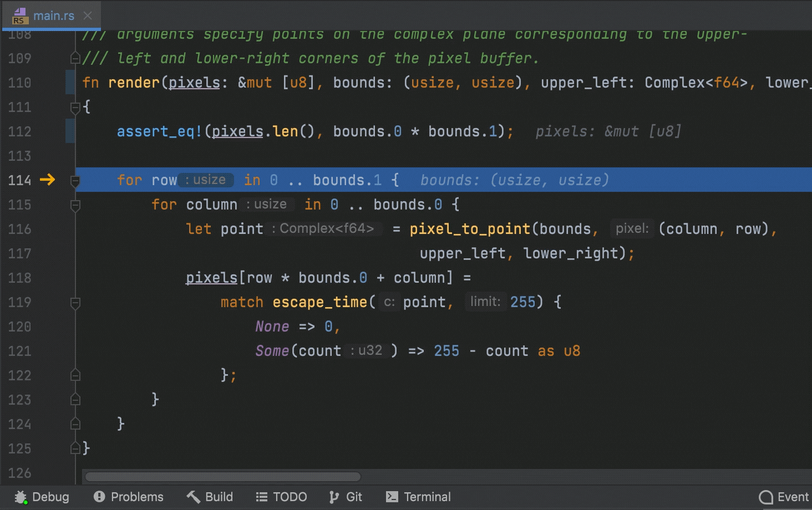The image size is (812, 510).
Task: Click the underlined pixels identifier on line 118
Action: tap(211, 278)
